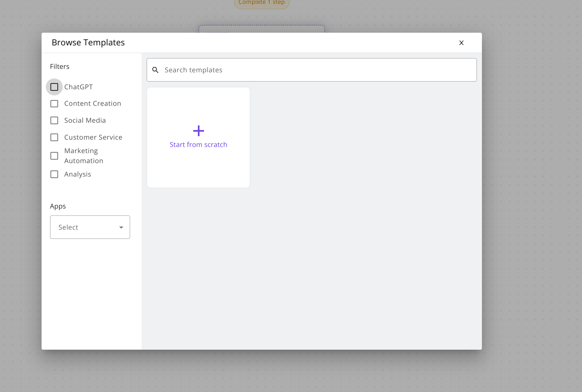Expand the Apps dropdown arrow
Screen dimensions: 582x392
click(x=121, y=227)
